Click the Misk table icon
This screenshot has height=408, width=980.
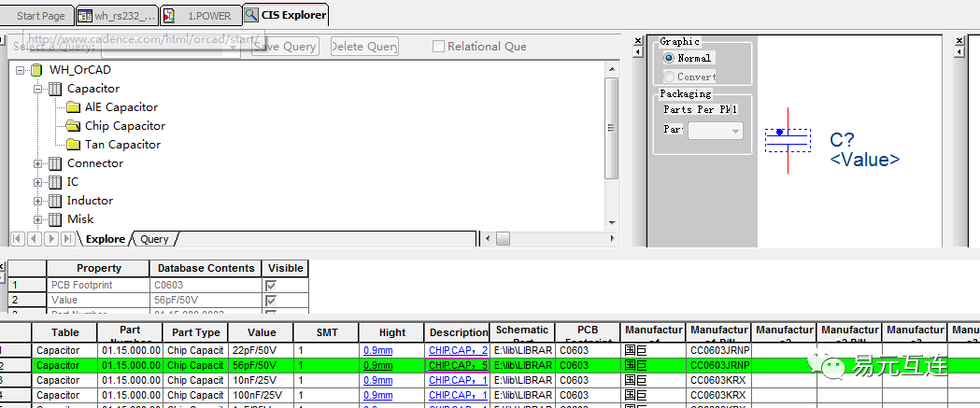[55, 219]
